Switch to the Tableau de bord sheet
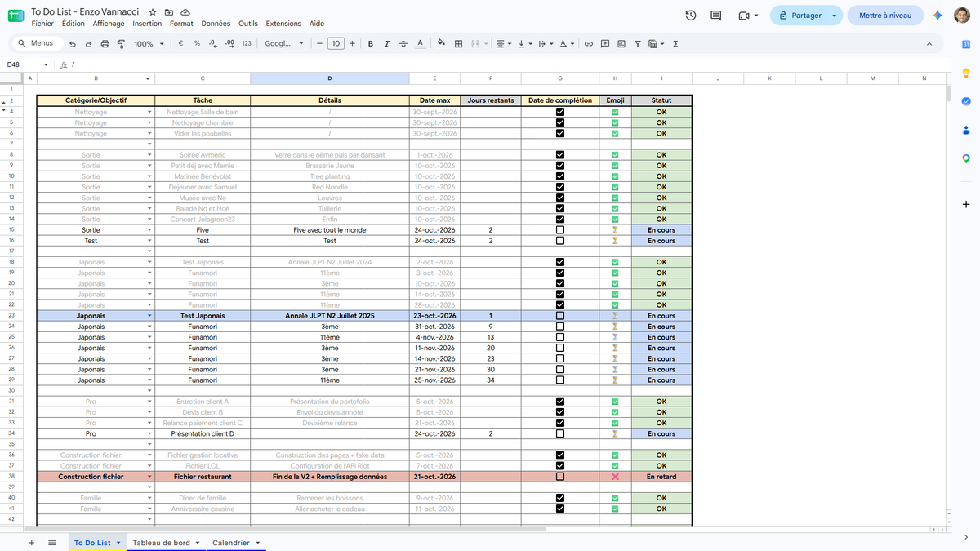The width and height of the screenshot is (980, 551). 162,543
